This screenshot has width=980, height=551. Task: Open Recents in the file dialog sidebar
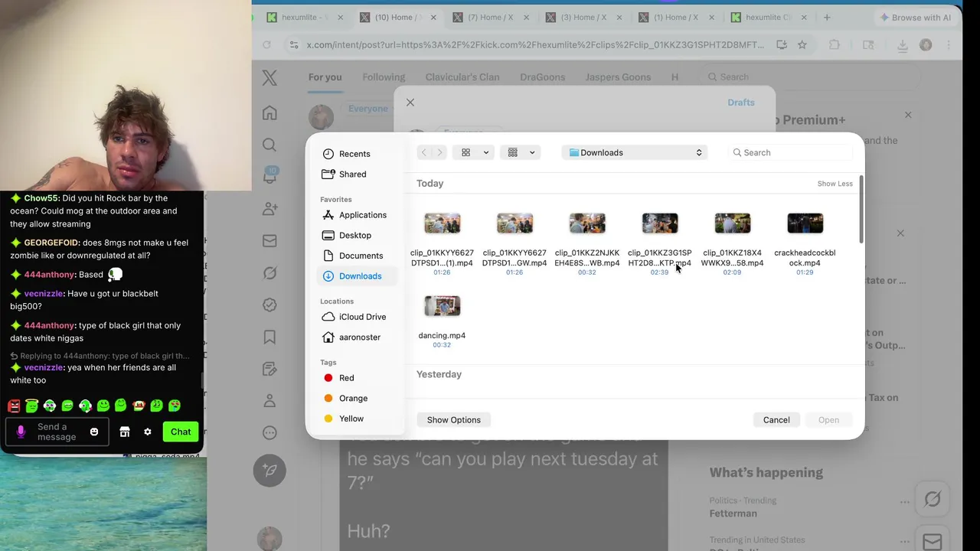(354, 154)
